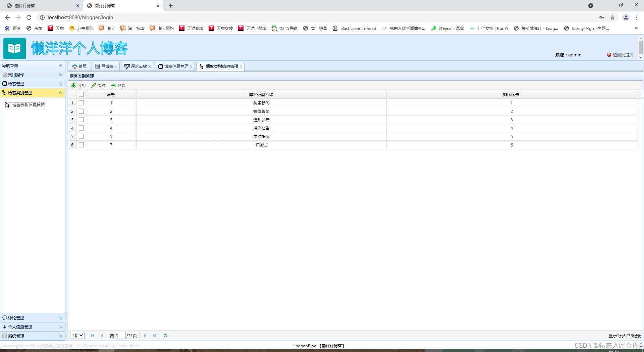Viewport: 644px width, 352px height.
Task: Click the header vertical scrollbar
Action: pyautogui.click(x=641, y=47)
